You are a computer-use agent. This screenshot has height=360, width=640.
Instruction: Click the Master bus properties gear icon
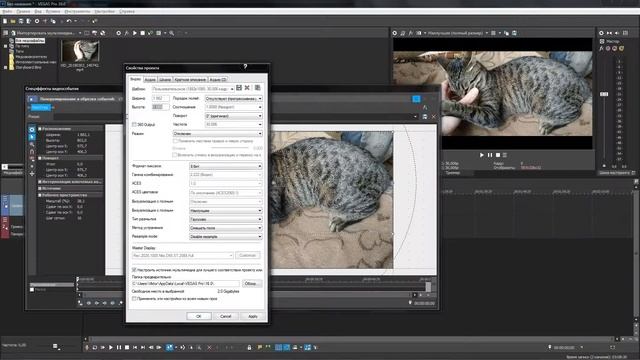pos(601,33)
